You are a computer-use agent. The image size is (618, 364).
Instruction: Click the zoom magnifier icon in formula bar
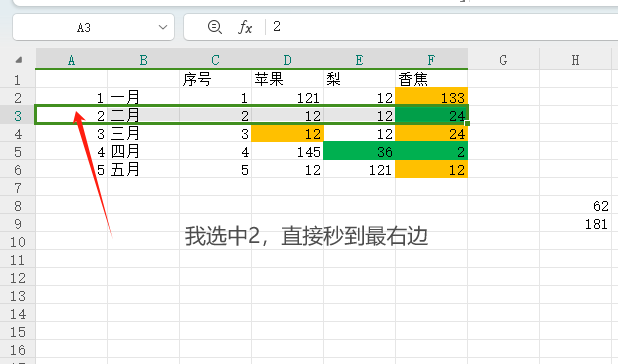click(215, 27)
